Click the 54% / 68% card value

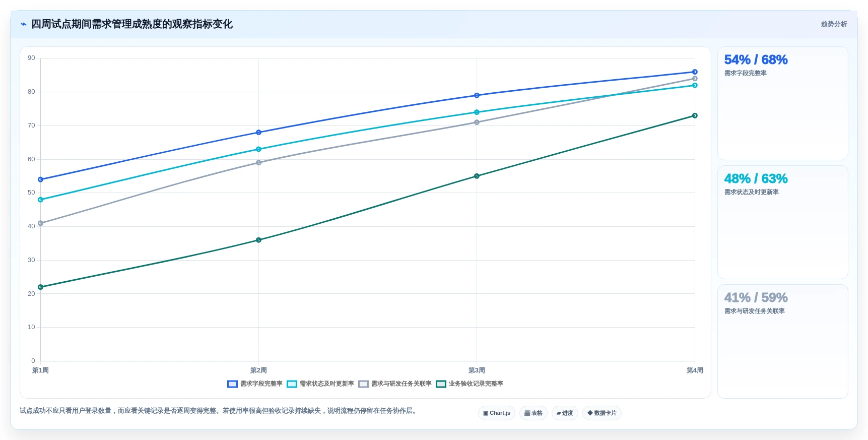(x=756, y=60)
